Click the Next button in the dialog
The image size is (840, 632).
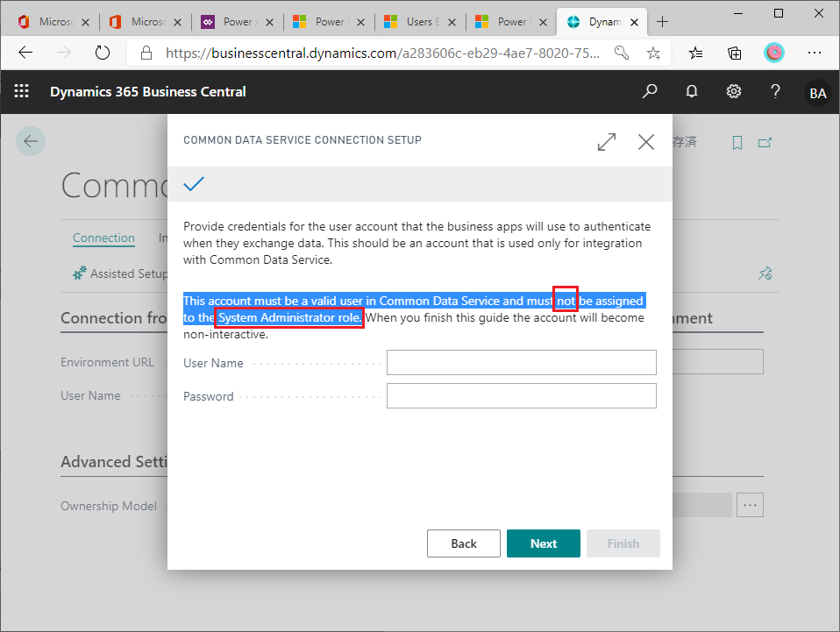point(544,543)
